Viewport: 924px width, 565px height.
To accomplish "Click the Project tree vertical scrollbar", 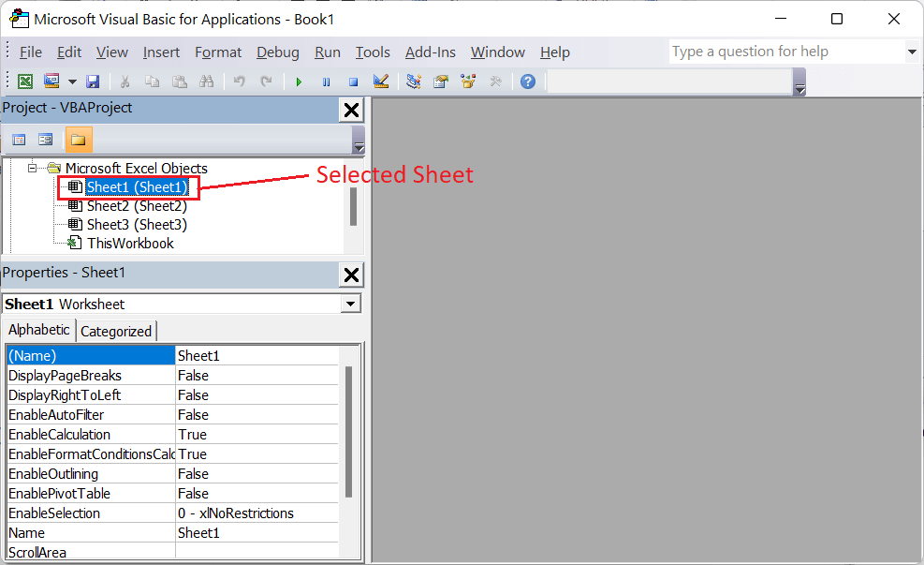I will click(354, 206).
